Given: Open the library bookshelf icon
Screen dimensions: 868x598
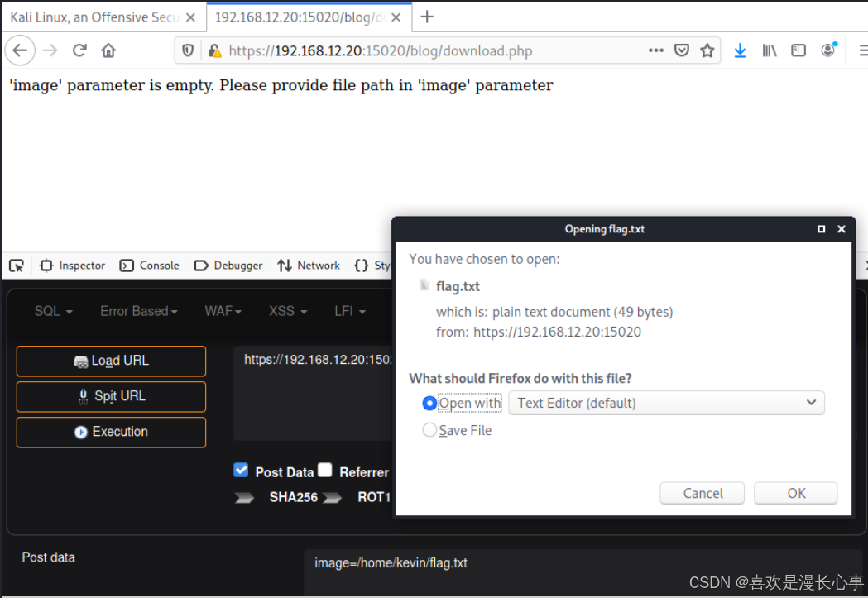Looking at the screenshot, I should [770, 50].
